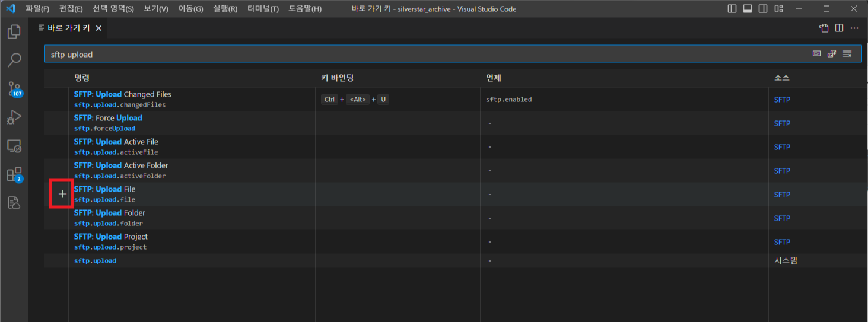Toggle Sort by Precedence in search box
868x322 pixels.
(832, 54)
